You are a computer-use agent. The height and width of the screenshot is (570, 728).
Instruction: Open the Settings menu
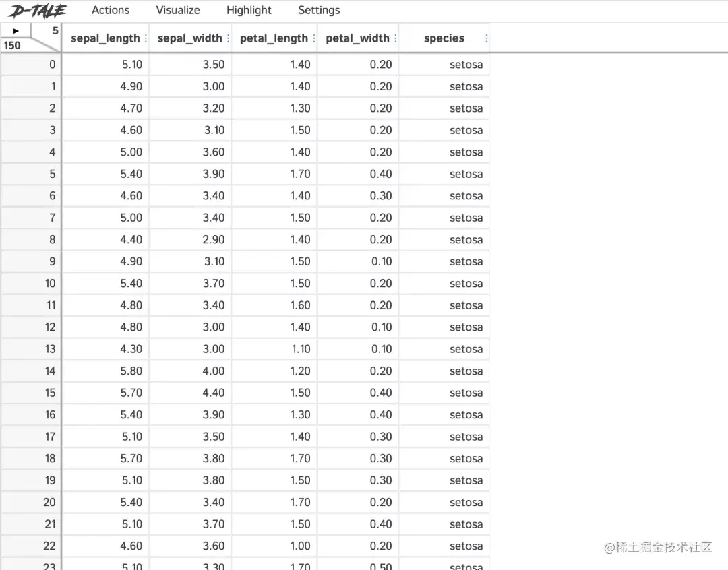(x=319, y=10)
